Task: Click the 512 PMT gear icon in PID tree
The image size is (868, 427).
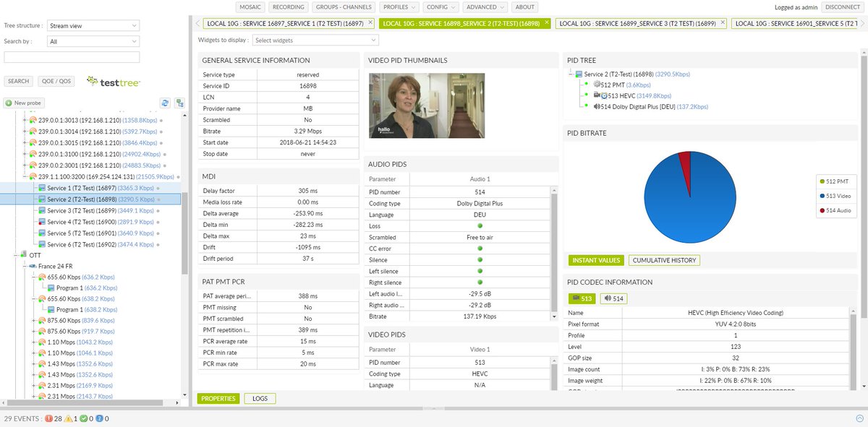Action: pos(597,85)
